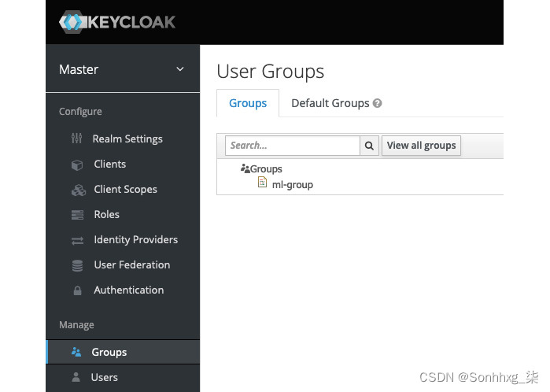Viewport: 550px width, 392px height.
Task: Click the Keycloak logo icon
Action: point(72,22)
